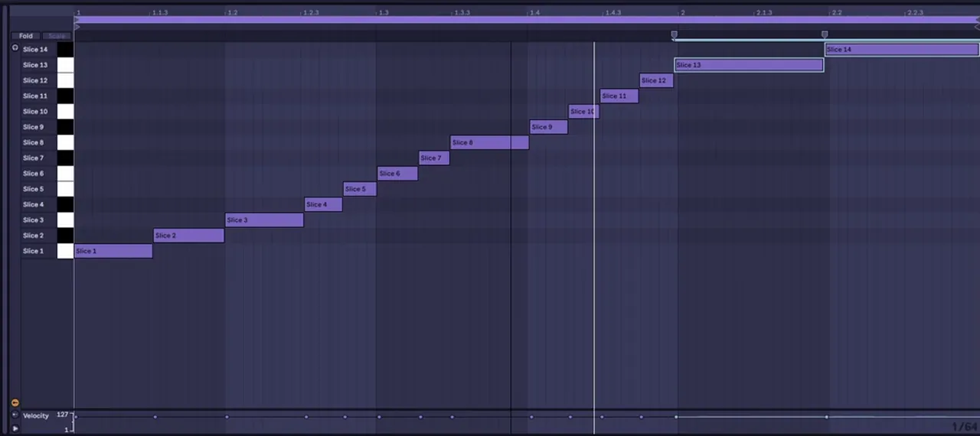Screen dimensions: 980x436
Task: Select the Slice 3 note
Action: pos(264,220)
